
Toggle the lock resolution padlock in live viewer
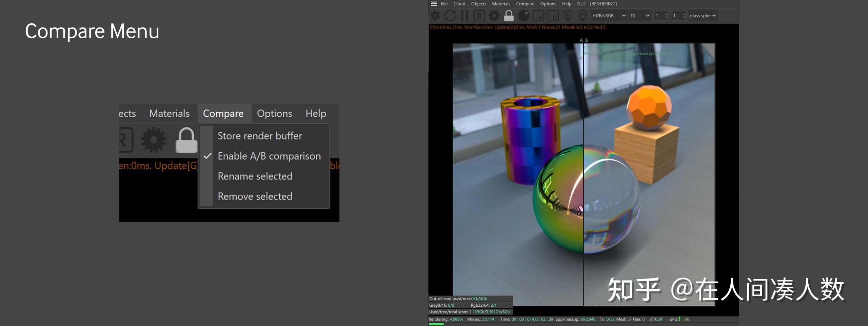509,16
